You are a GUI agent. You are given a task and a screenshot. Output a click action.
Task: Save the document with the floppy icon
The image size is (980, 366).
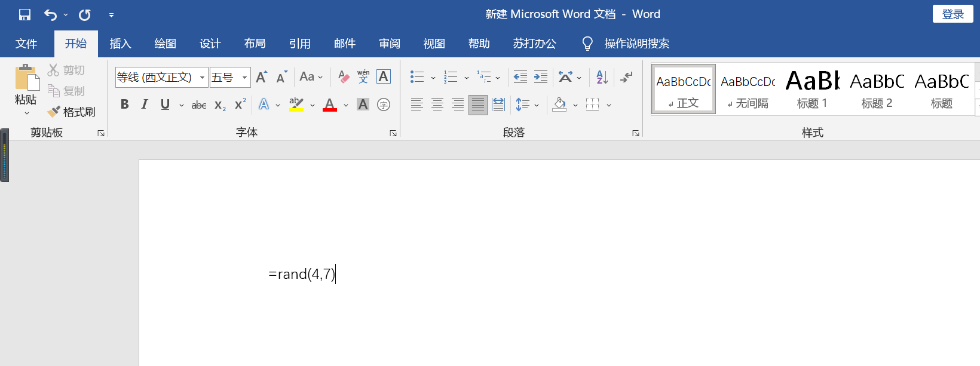[24, 14]
